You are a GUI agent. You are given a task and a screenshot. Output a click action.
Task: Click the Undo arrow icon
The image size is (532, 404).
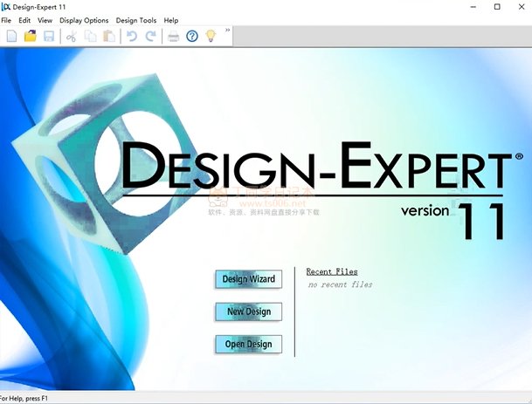click(132, 36)
